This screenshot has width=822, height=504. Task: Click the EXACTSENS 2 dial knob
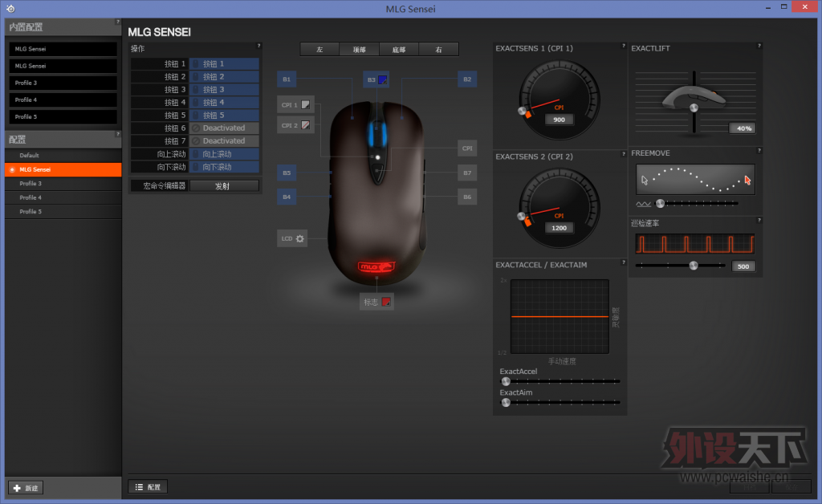tap(521, 217)
